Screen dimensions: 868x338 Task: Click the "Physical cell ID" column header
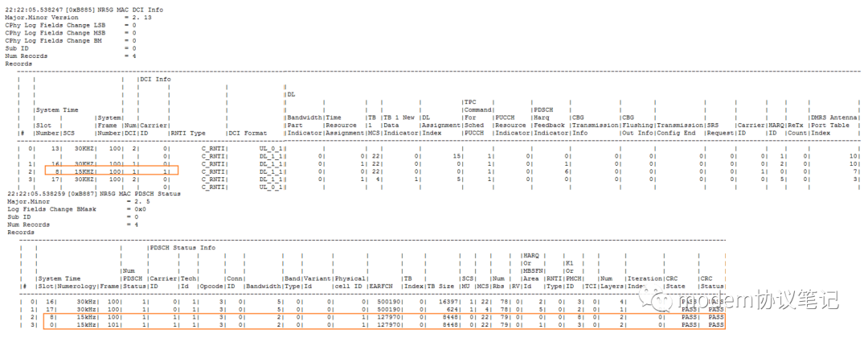[350, 282]
